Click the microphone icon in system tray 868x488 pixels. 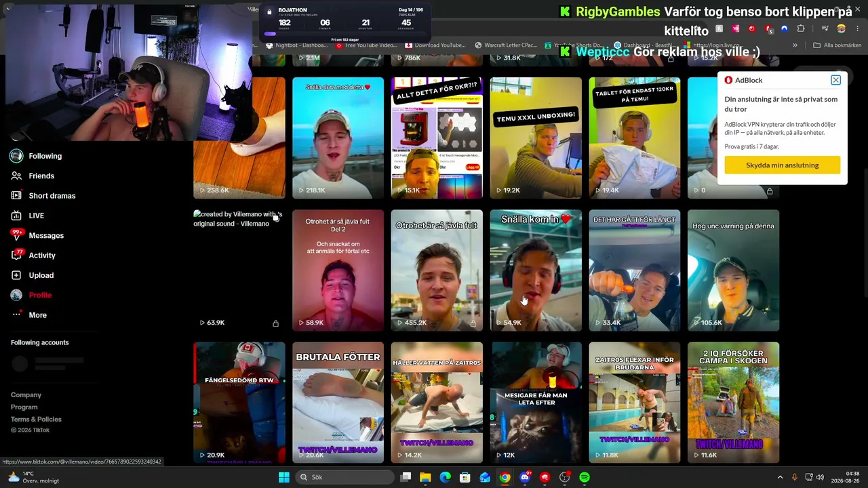(795, 477)
